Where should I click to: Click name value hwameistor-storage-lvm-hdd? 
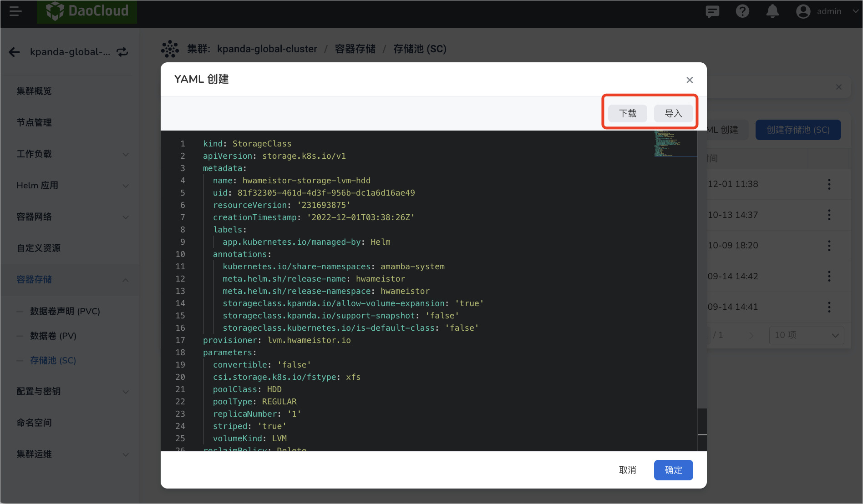point(306,181)
